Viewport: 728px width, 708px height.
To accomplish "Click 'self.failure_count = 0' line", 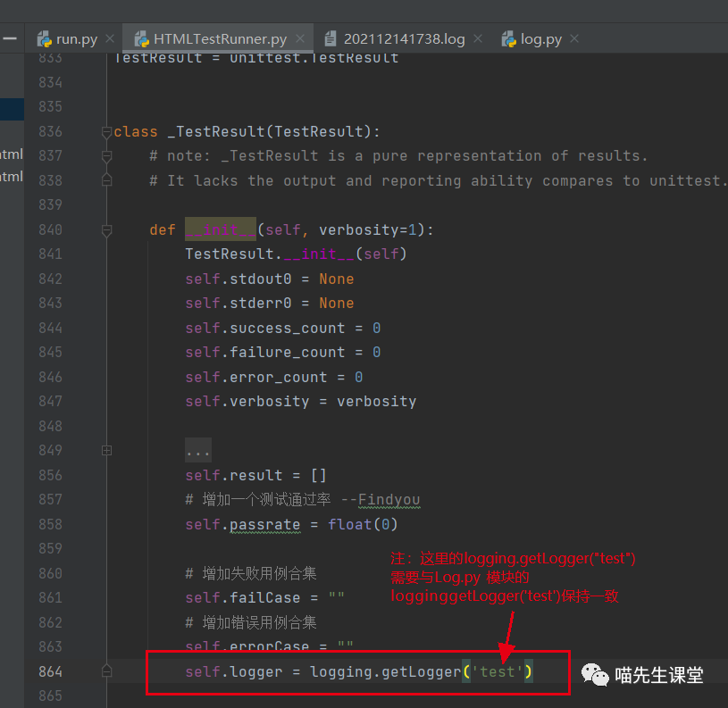I will pyautogui.click(x=283, y=353).
